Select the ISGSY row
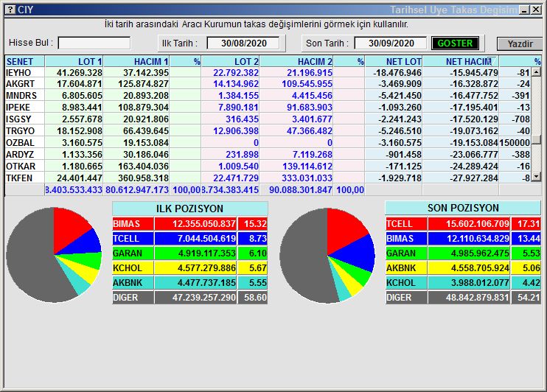 pos(268,119)
